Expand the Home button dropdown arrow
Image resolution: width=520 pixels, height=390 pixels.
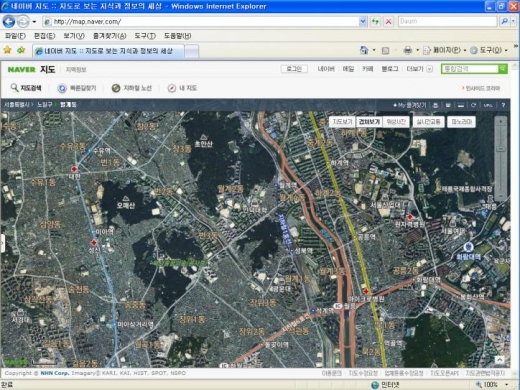click(x=374, y=50)
